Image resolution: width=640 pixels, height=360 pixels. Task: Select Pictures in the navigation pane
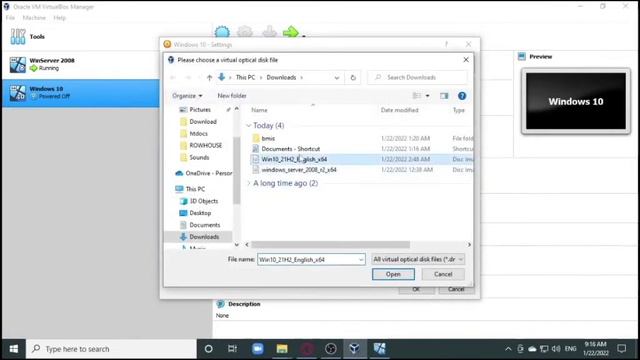200,110
